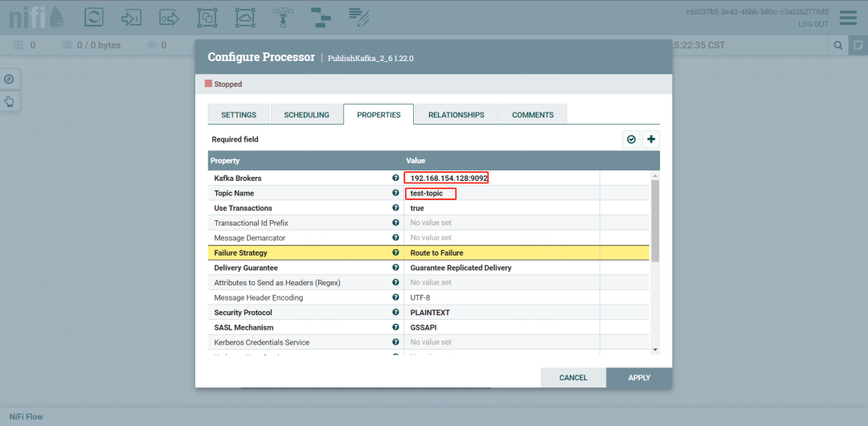Add a new property with plus icon
868x426 pixels.
coord(651,140)
